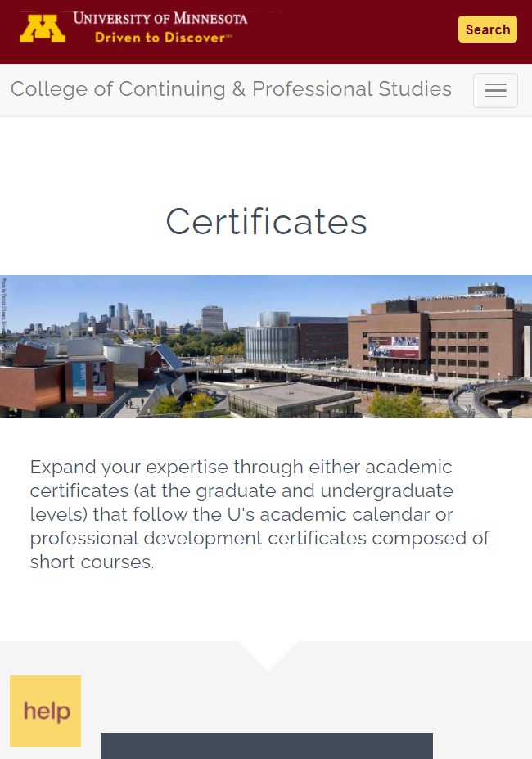The image size is (532, 759).
Task: Click the University of Minnesota wordmark
Action: click(160, 18)
